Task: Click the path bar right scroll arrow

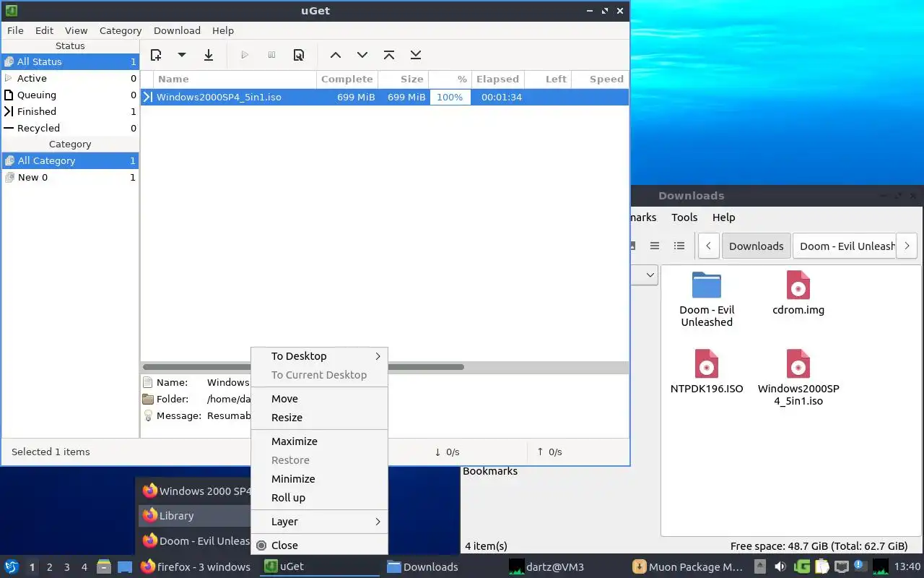Action: pos(907,246)
